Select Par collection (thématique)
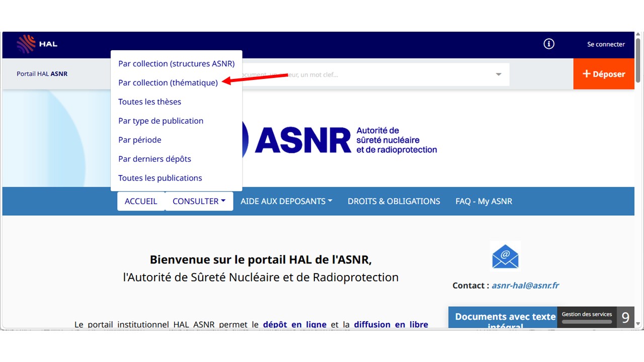 click(168, 83)
